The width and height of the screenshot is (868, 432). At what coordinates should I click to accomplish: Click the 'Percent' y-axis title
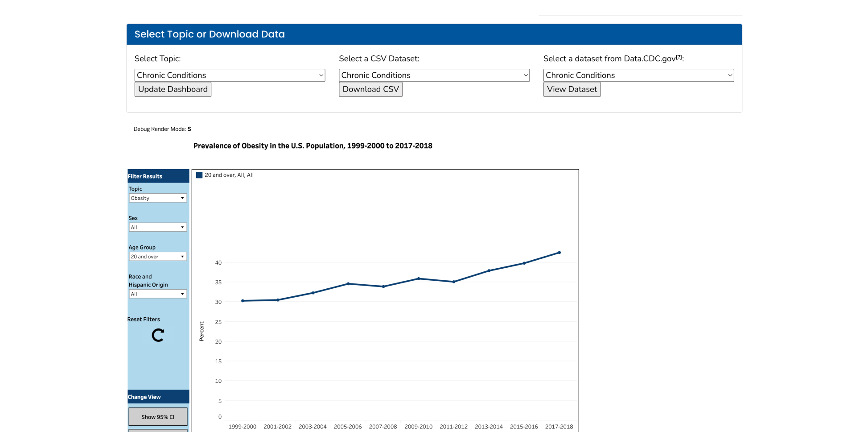202,331
